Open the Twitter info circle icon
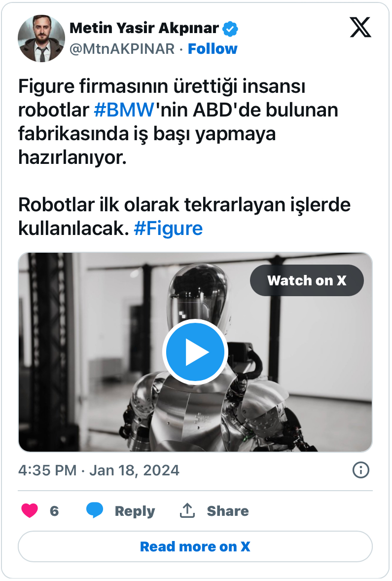392x581 pixels. pos(360,470)
